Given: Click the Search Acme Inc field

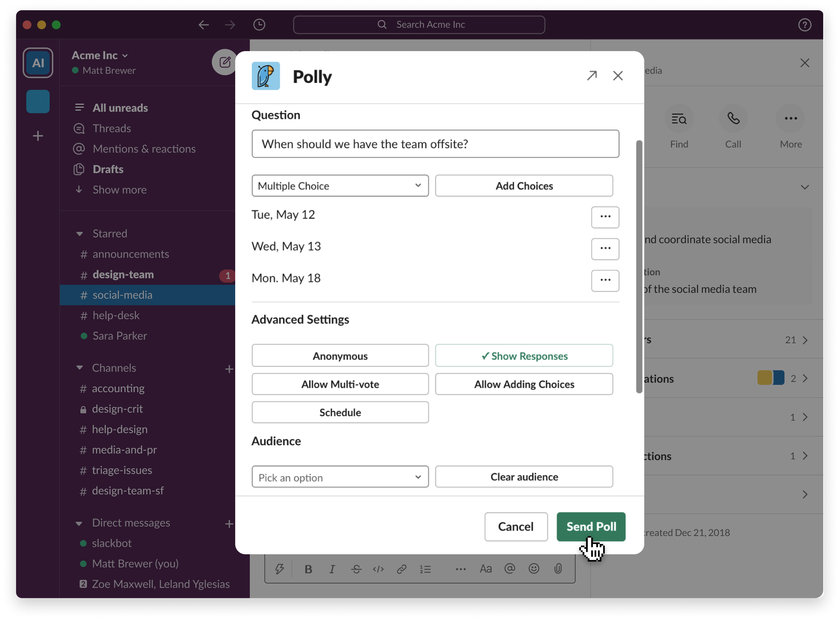Looking at the screenshot, I should [419, 25].
